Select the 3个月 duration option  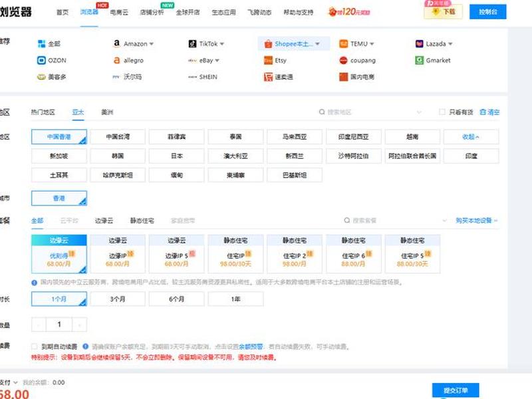click(118, 299)
